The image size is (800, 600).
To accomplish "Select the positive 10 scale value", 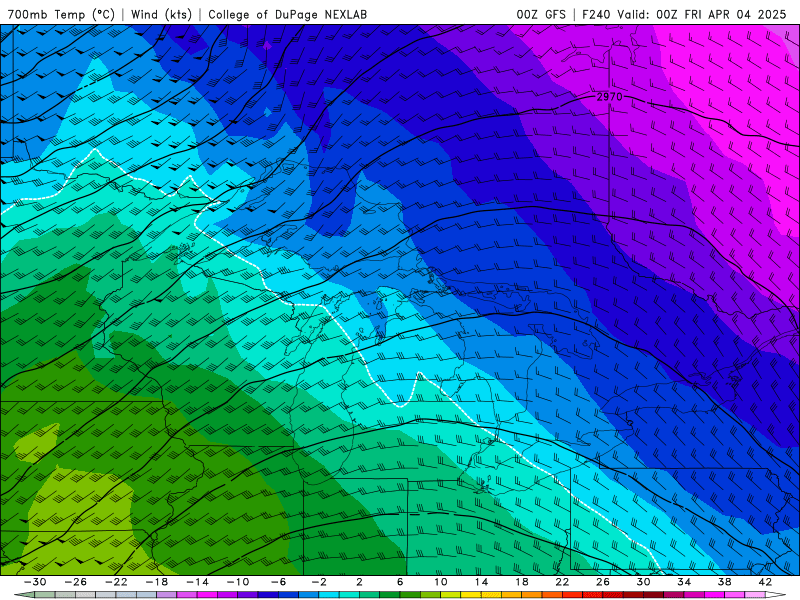I will (441, 582).
